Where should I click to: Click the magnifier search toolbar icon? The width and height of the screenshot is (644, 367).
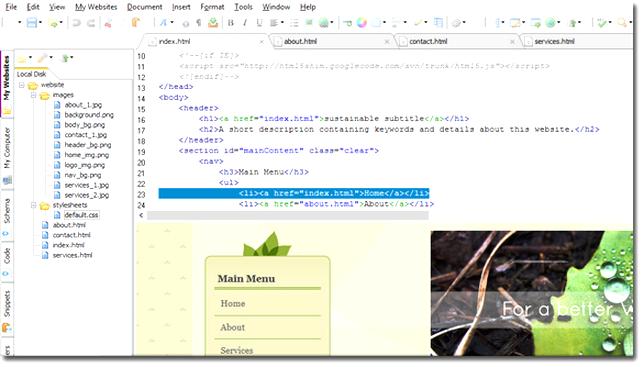pyautogui.click(x=622, y=23)
